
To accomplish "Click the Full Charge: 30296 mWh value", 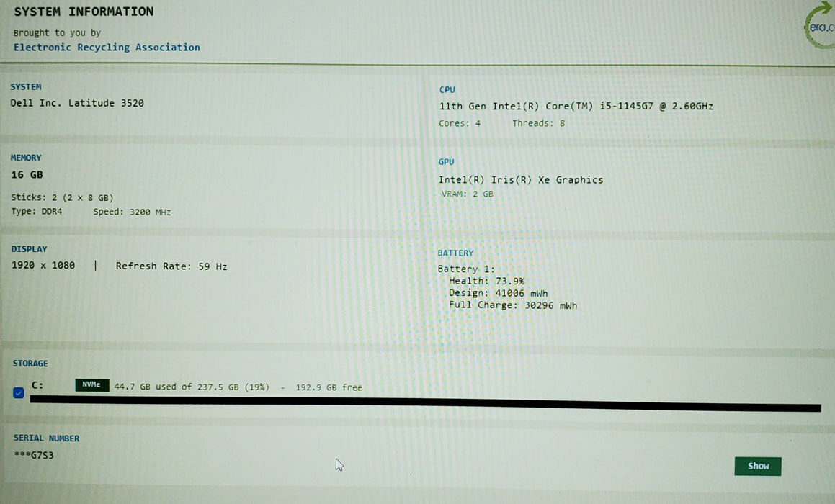I will coord(513,305).
